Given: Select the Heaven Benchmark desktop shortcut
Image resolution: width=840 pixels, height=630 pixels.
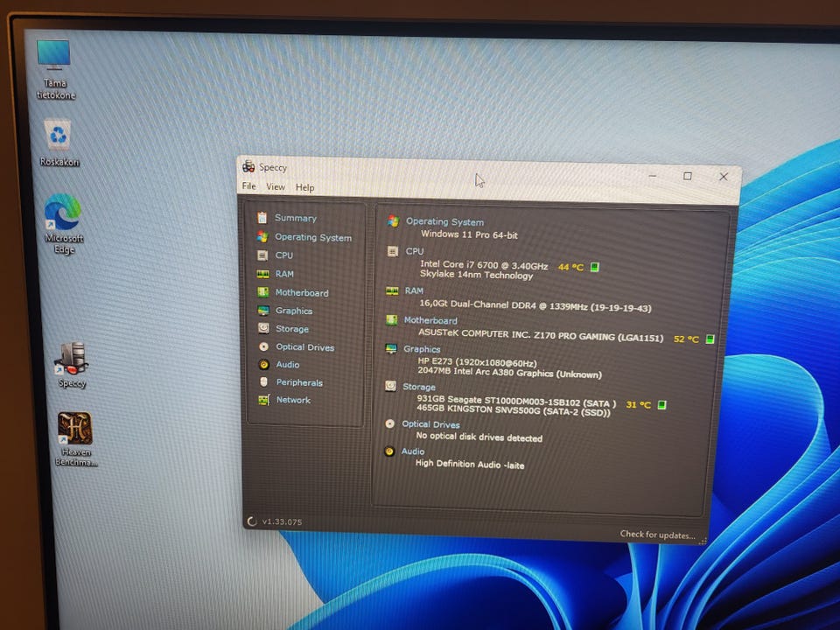Looking at the screenshot, I should click(x=75, y=438).
